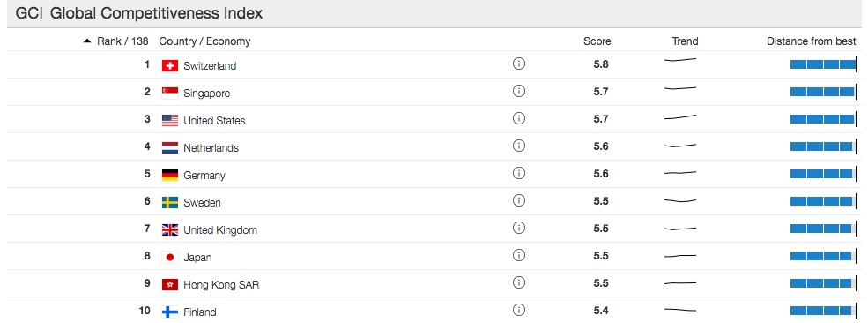Open info icon for United States

coord(519,118)
